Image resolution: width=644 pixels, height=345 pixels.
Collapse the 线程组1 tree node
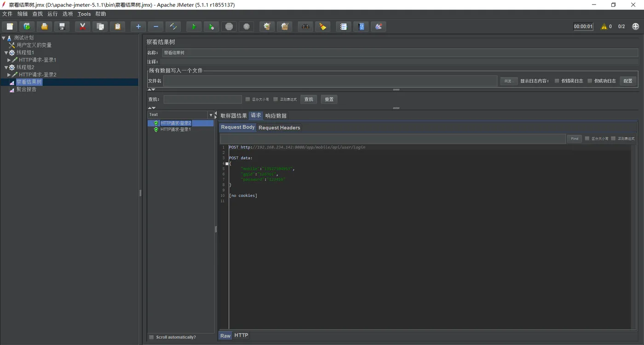6,52
